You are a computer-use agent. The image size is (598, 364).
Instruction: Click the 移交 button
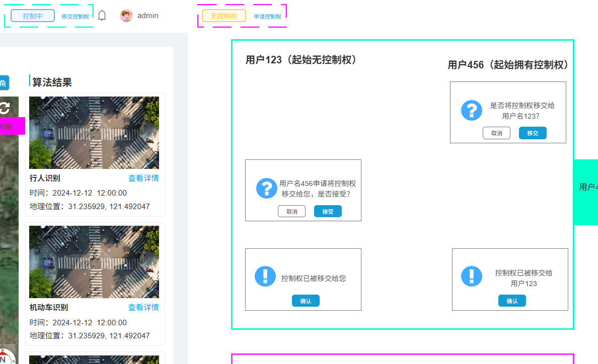533,133
